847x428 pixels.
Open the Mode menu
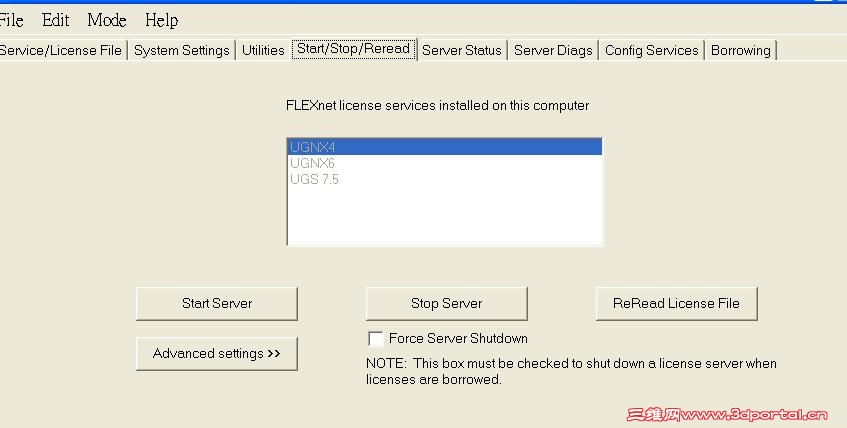(x=106, y=20)
